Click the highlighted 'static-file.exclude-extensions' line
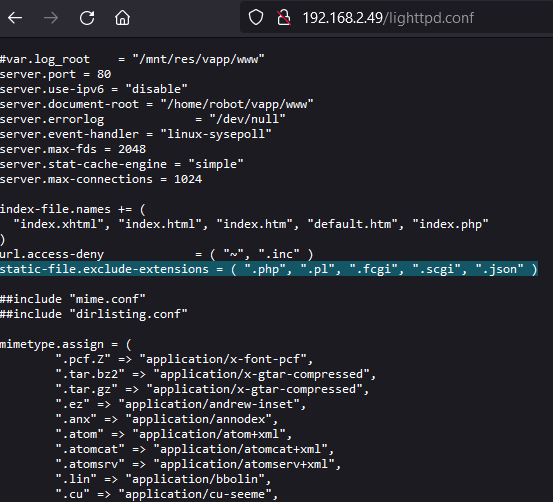 point(268,269)
